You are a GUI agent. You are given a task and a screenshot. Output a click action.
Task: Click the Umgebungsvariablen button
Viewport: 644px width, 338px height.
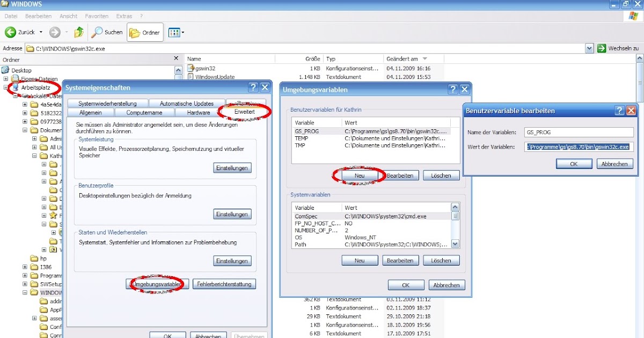tap(158, 284)
